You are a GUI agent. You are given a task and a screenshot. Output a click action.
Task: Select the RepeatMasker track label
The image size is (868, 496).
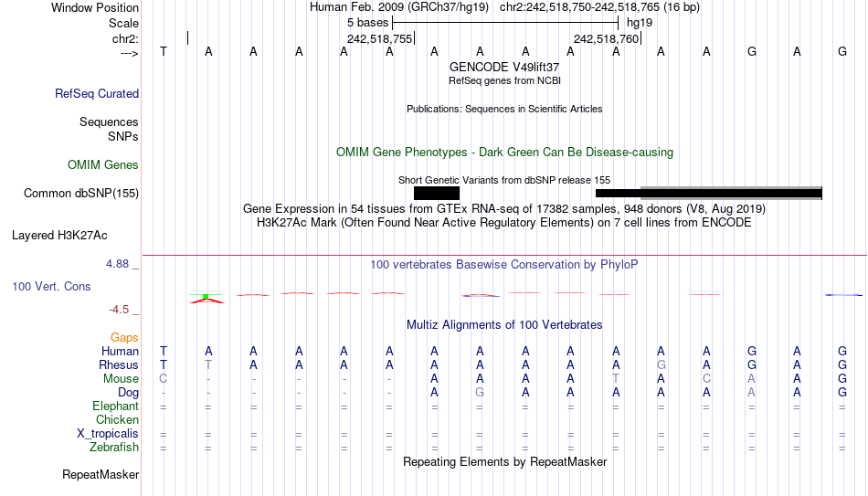[101, 474]
